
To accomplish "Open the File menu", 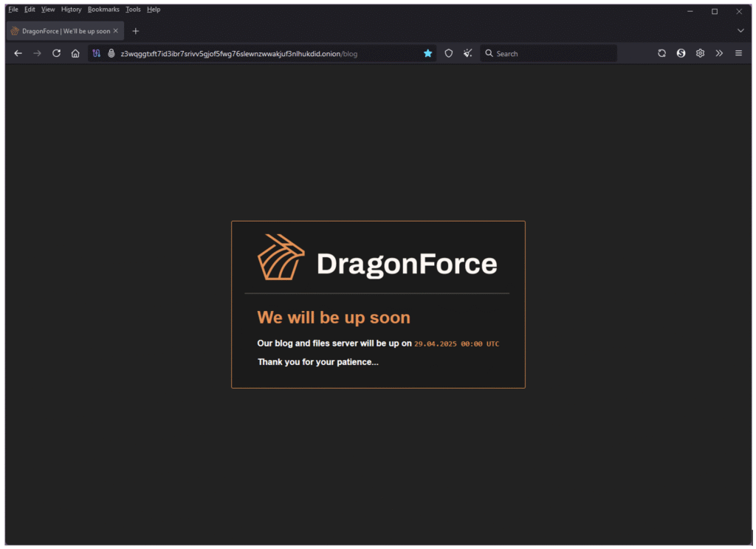I will (13, 9).
